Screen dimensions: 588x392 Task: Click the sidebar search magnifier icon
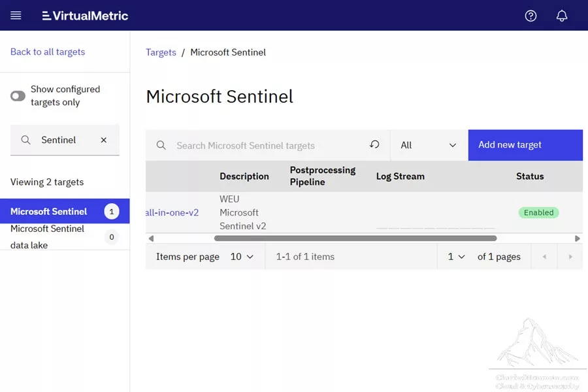pos(25,140)
